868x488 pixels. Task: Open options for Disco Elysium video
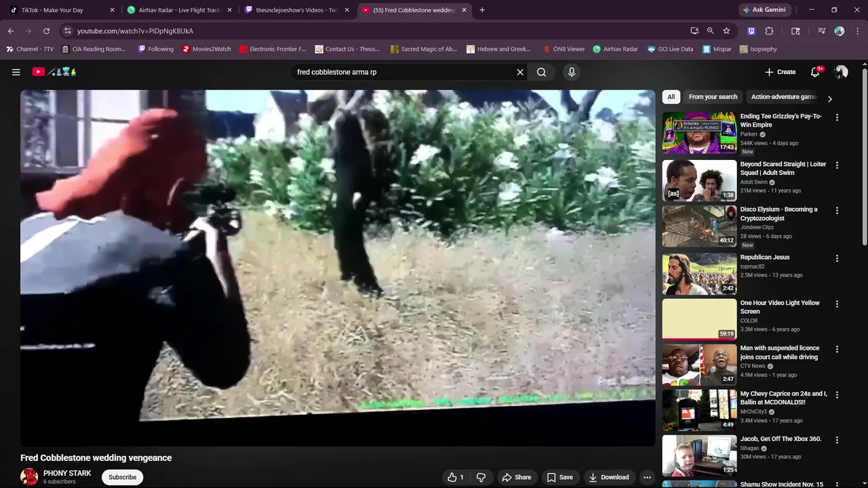837,211
